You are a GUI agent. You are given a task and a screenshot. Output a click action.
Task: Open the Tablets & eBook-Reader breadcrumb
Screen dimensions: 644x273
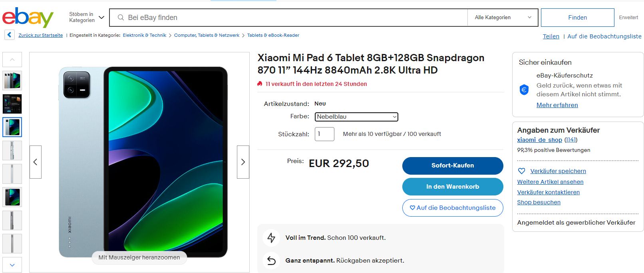[x=273, y=35]
